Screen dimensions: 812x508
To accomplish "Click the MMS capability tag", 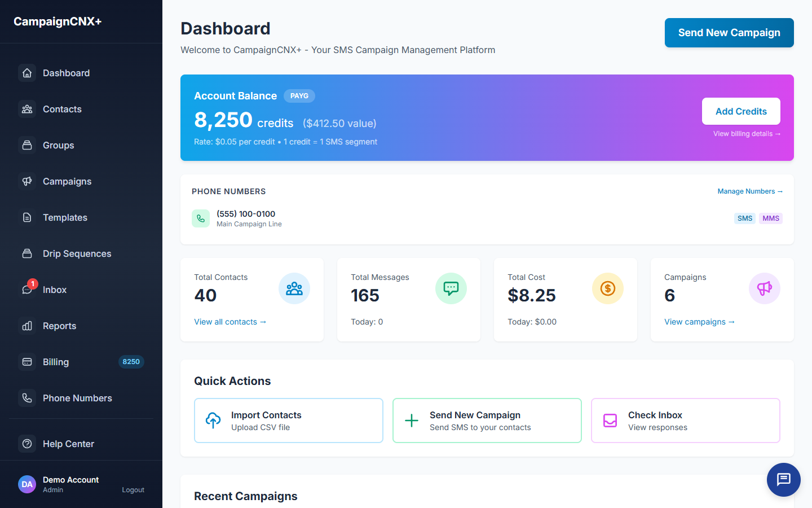I will tap(771, 218).
